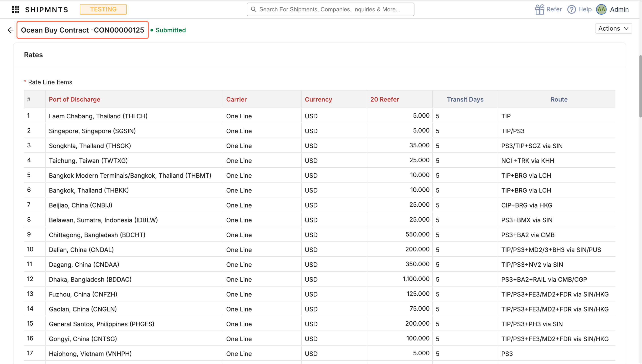Click the 550.000 reefer rate value

[417, 234]
